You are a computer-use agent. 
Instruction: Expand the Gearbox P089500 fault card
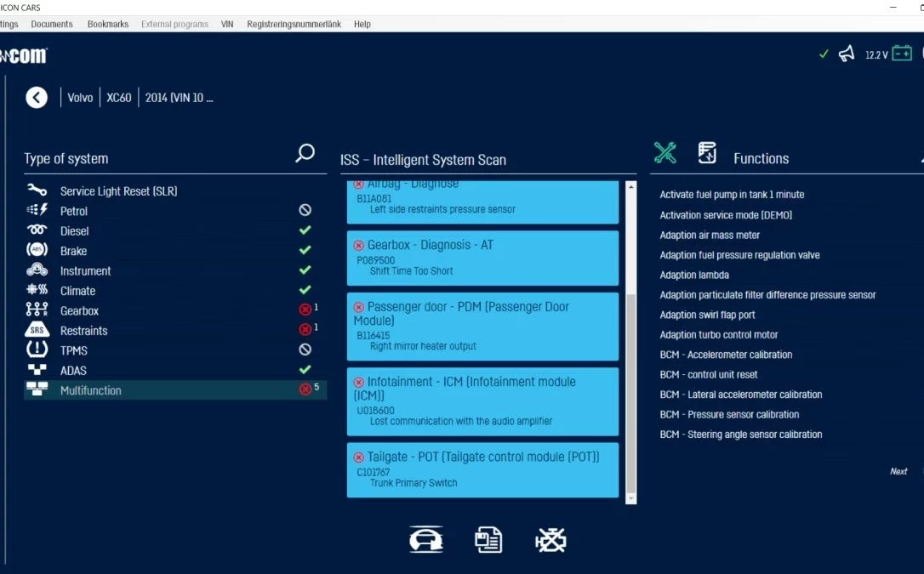pos(482,258)
